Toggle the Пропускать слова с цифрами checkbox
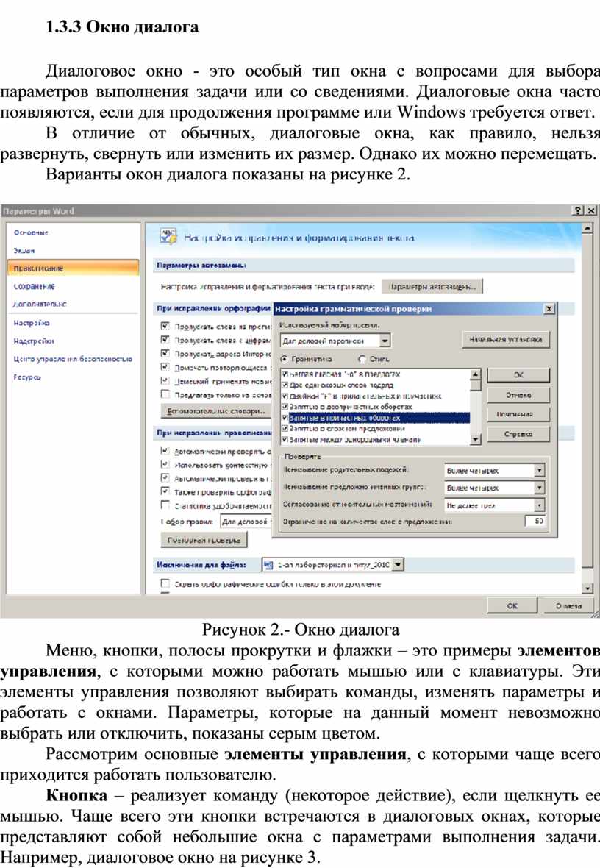This screenshot has height=868, width=600. [x=165, y=339]
